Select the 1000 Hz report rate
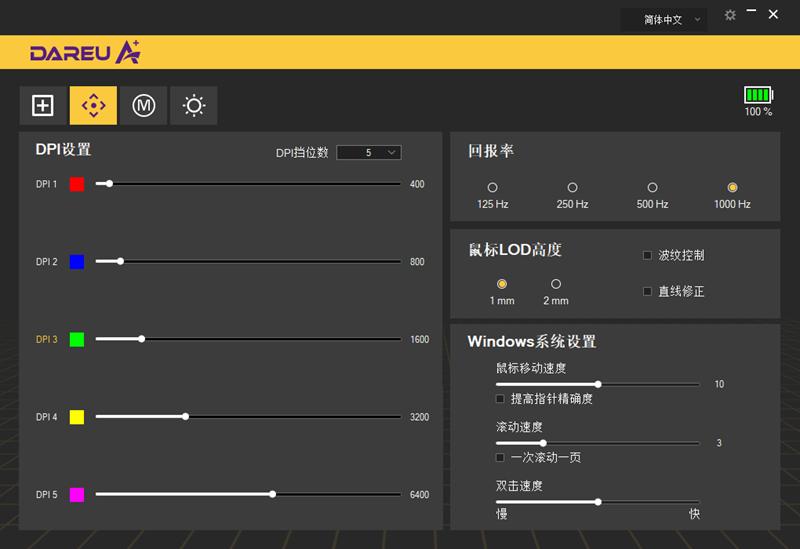 point(732,187)
